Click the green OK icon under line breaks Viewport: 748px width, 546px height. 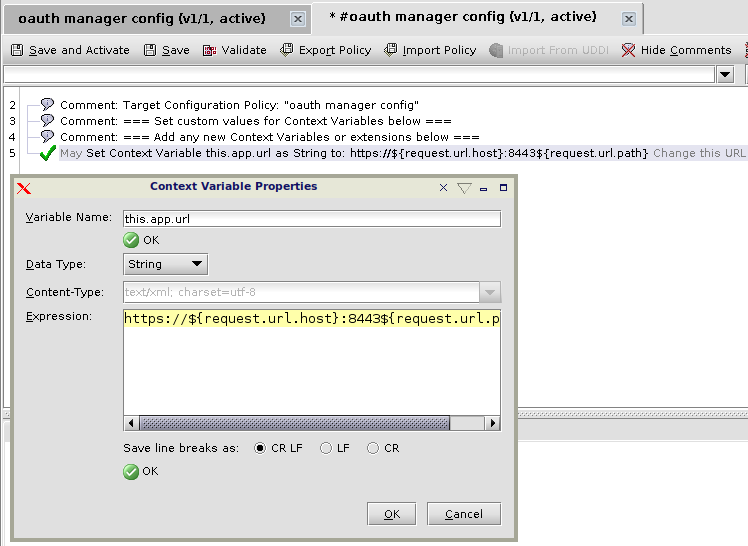pos(131,472)
